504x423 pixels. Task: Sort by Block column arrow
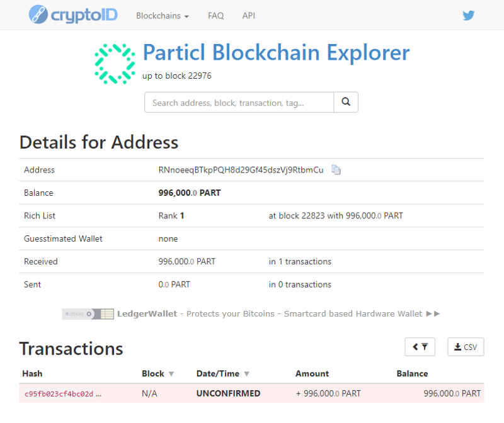pyautogui.click(x=171, y=374)
